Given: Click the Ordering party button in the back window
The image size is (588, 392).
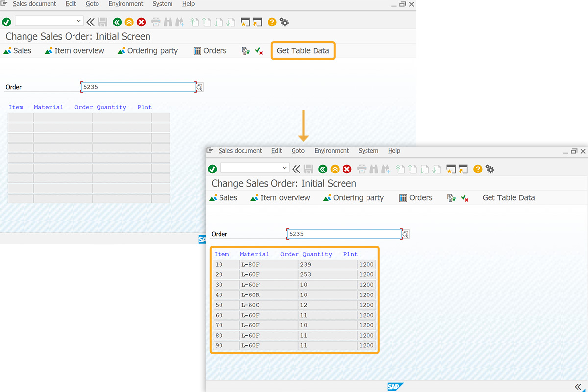Looking at the screenshot, I should coord(148,51).
